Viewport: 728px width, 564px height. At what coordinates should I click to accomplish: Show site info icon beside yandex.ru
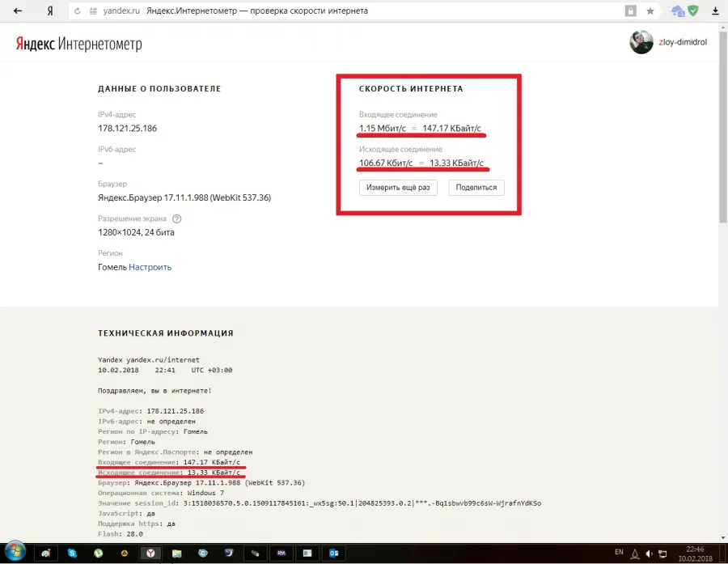(93, 11)
